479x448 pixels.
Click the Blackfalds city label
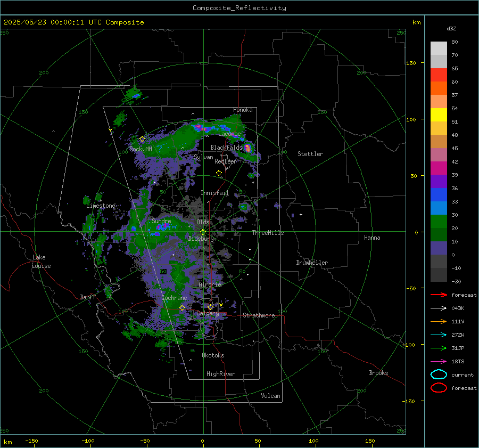[226, 148]
